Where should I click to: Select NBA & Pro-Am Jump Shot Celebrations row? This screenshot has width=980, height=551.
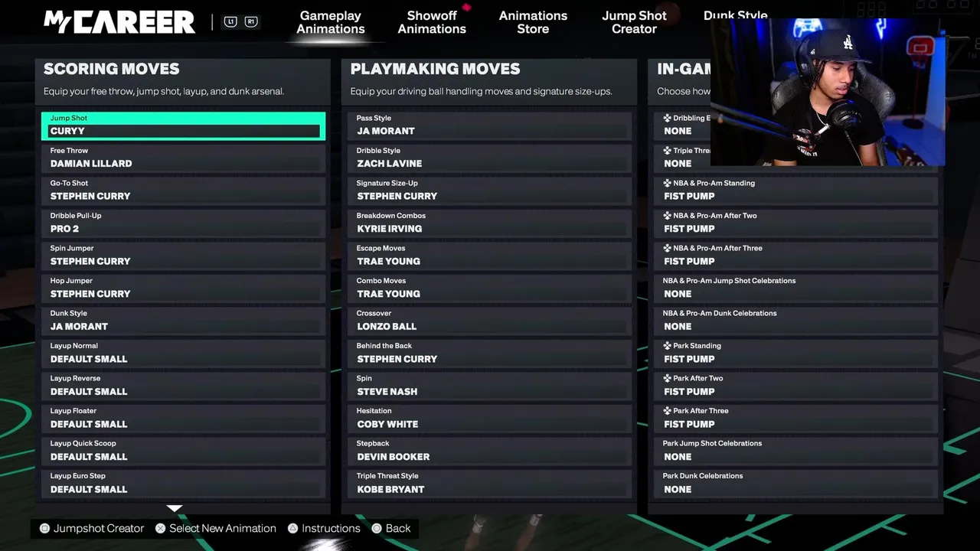coord(796,289)
